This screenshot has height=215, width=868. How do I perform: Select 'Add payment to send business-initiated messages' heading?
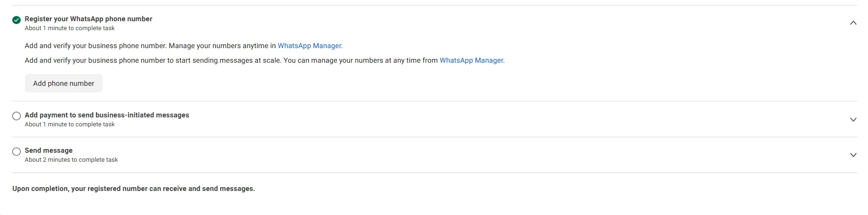coord(107,115)
